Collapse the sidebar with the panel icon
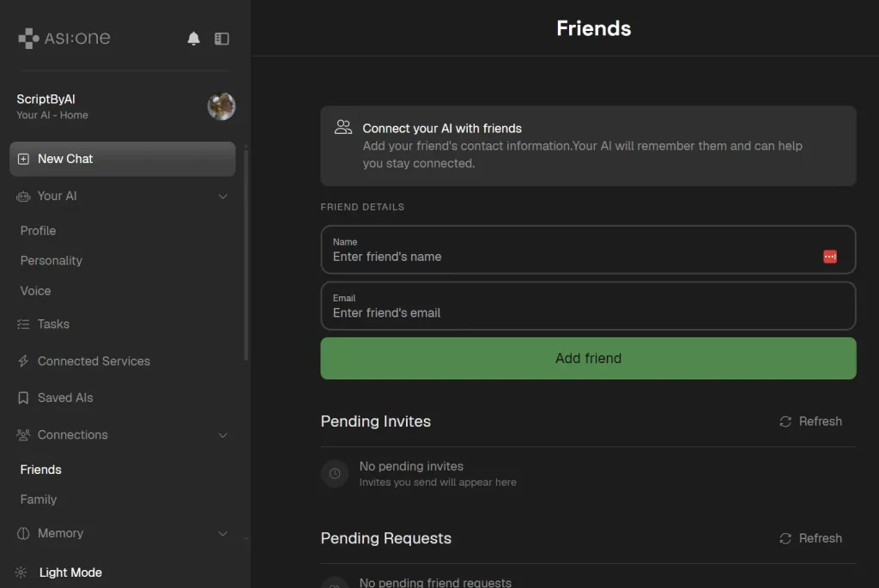This screenshot has width=879, height=588. 221,39
